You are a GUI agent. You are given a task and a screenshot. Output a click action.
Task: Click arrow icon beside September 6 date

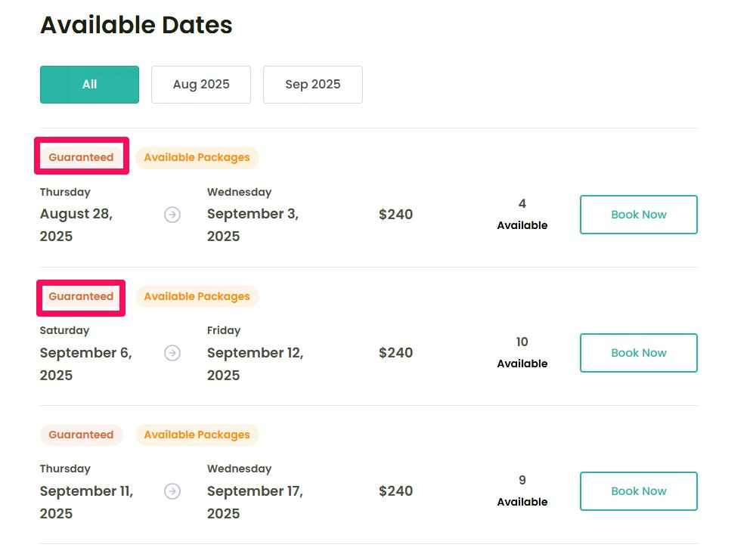tap(172, 353)
